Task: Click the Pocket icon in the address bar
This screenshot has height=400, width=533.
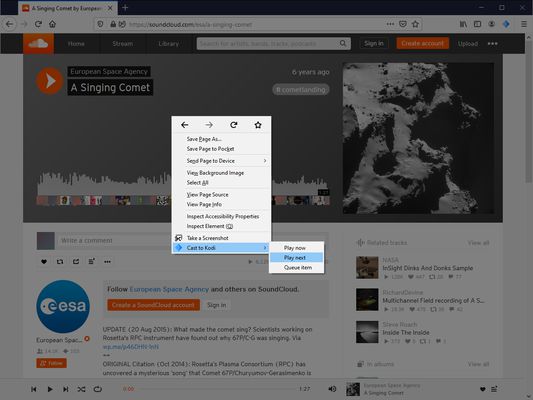Action: click(x=403, y=24)
